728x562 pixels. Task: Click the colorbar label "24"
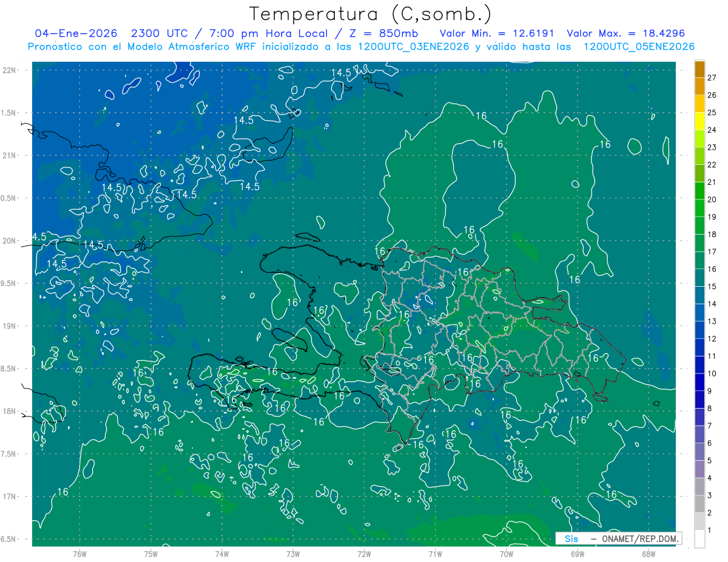(x=712, y=130)
